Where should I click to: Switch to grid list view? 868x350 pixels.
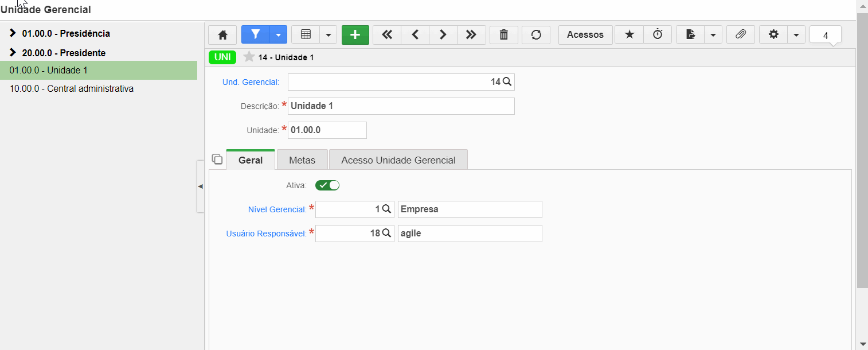[306, 35]
